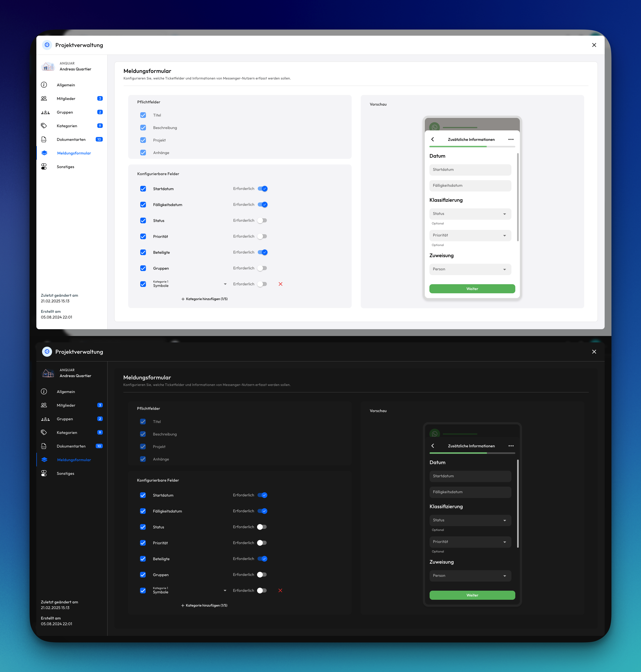Open the Status dropdown in the preview
641x672 pixels.
click(x=470, y=214)
